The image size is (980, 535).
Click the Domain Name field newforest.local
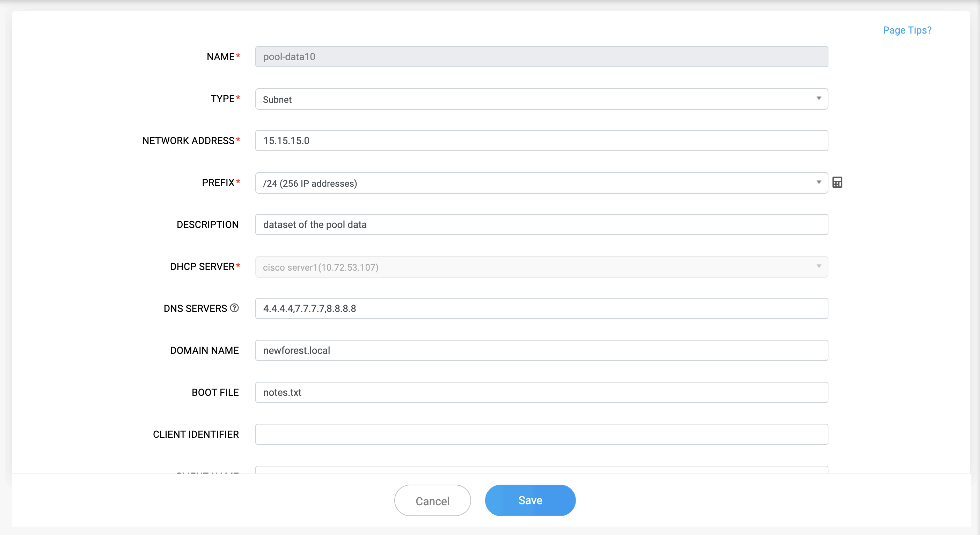(541, 350)
